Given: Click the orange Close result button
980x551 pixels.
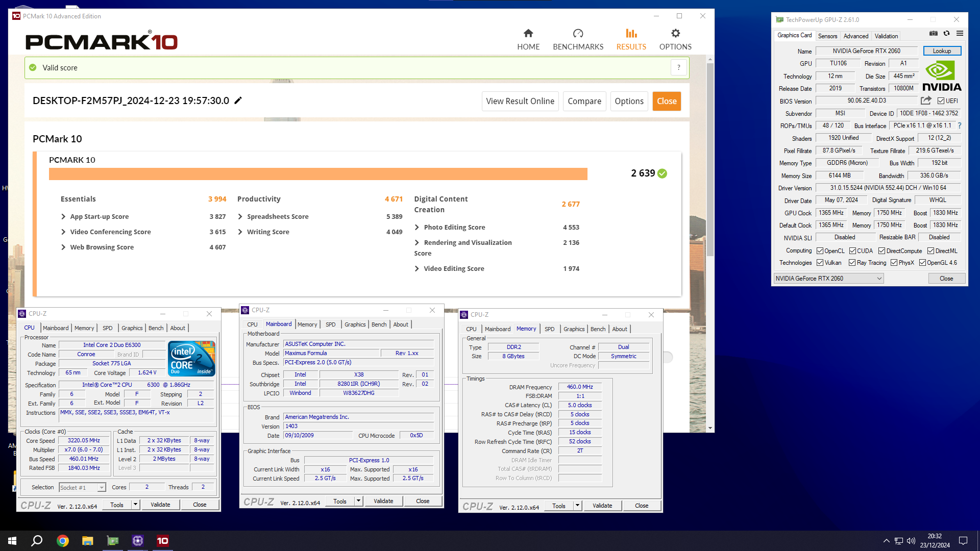Looking at the screenshot, I should 667,101.
